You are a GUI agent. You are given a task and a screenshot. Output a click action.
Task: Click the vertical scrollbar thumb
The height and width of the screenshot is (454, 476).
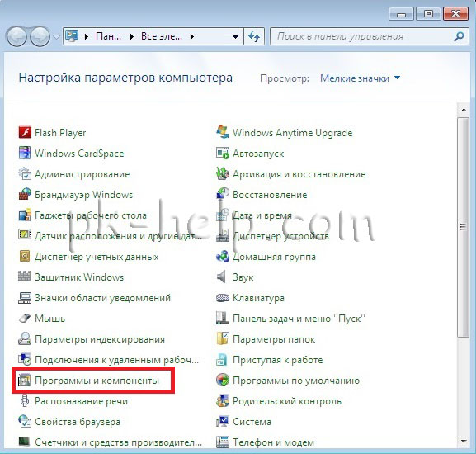pyautogui.click(x=464, y=227)
